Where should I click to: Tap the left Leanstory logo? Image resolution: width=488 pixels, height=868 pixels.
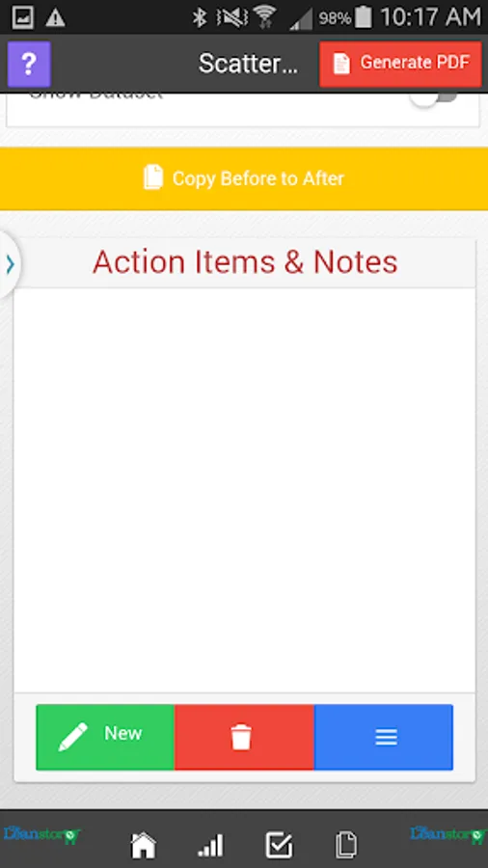42,835
